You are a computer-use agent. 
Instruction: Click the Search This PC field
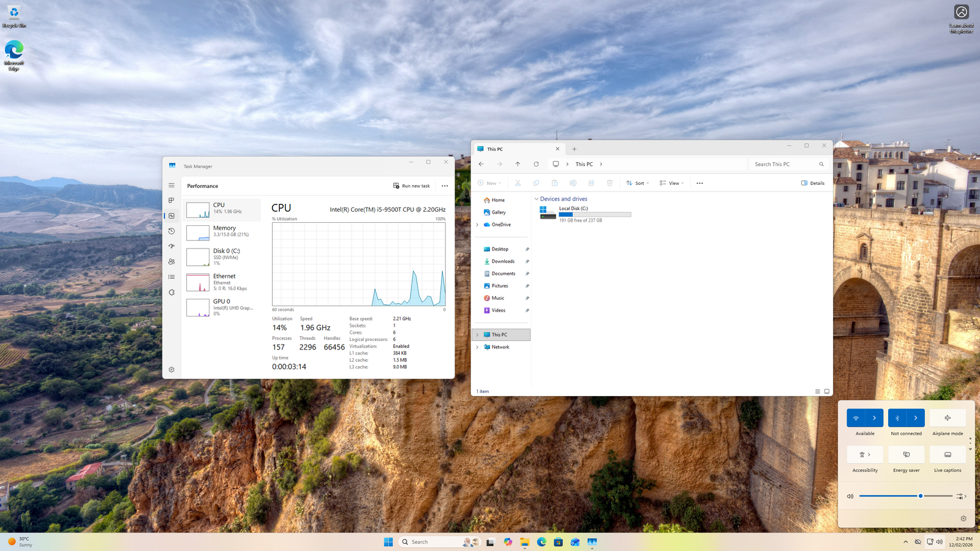pyautogui.click(x=784, y=164)
